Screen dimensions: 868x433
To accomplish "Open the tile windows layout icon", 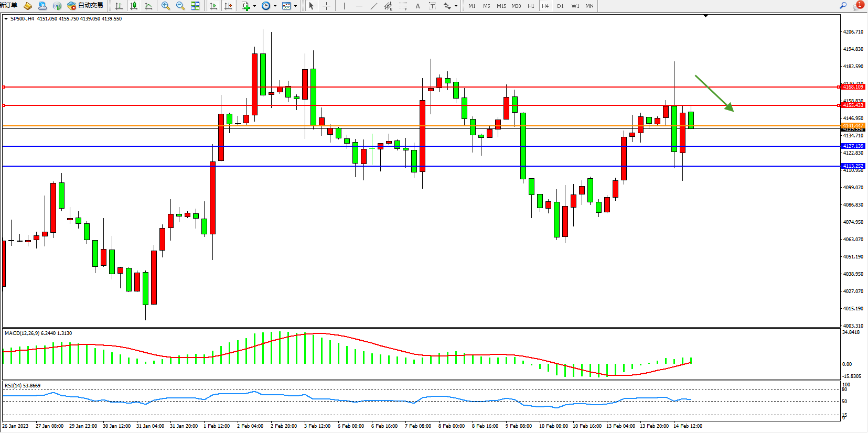I will pyautogui.click(x=195, y=6).
